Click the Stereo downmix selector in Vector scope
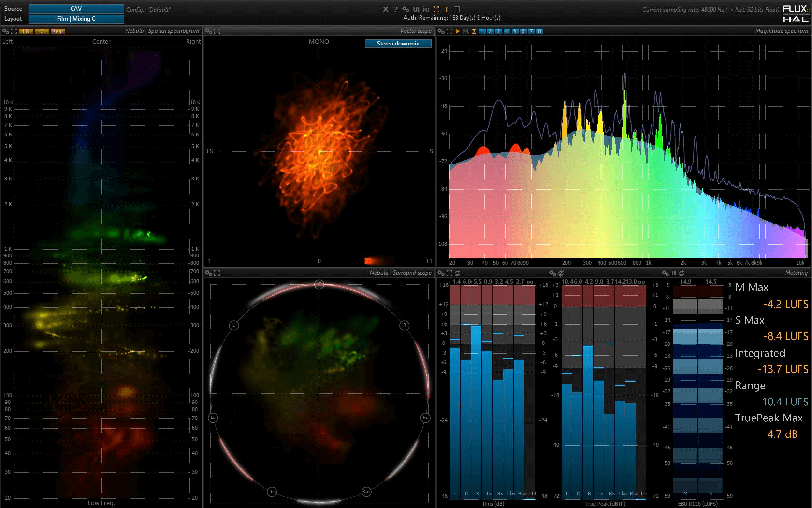The height and width of the screenshot is (508, 812). point(398,44)
